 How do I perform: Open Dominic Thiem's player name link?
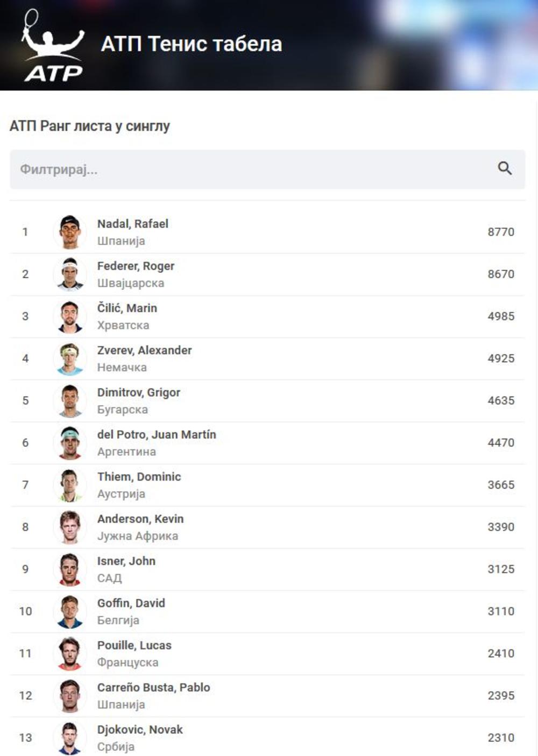point(139,477)
